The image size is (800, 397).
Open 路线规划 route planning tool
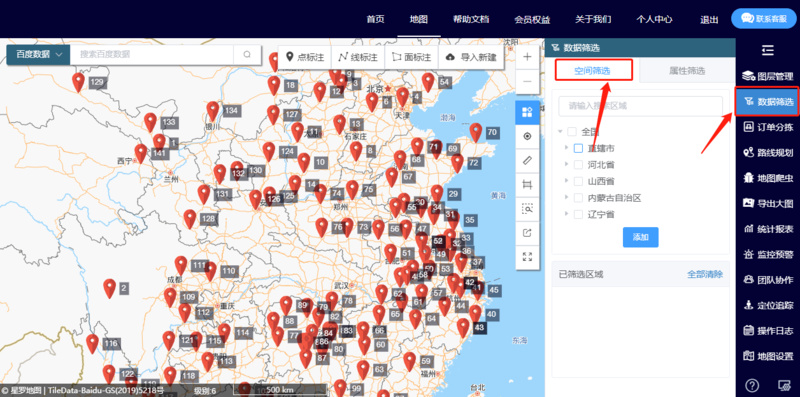[x=768, y=153]
